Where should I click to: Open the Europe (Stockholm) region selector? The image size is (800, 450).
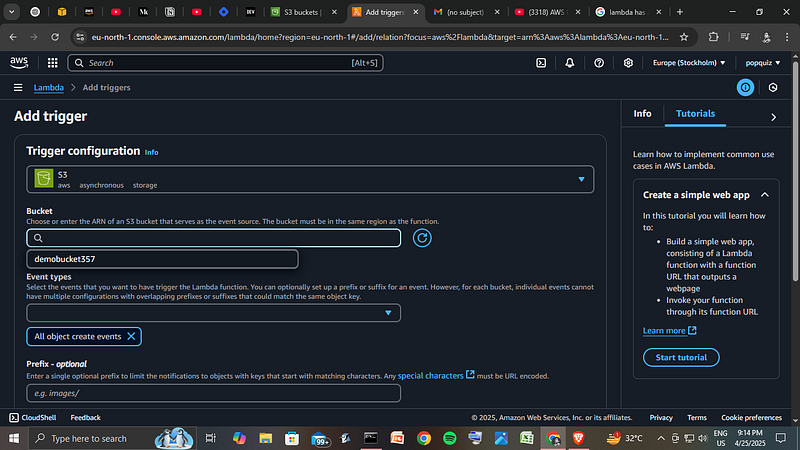pyautogui.click(x=689, y=63)
